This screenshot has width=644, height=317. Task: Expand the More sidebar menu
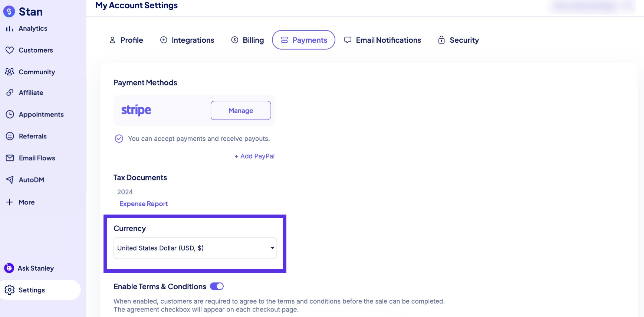(x=20, y=202)
